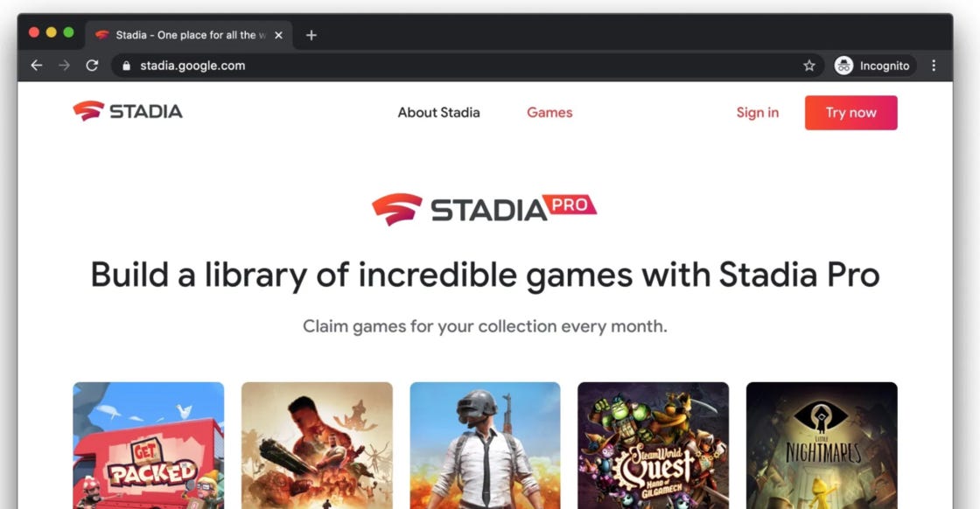Open the SteamWorld Quest game thumbnail

[653, 445]
